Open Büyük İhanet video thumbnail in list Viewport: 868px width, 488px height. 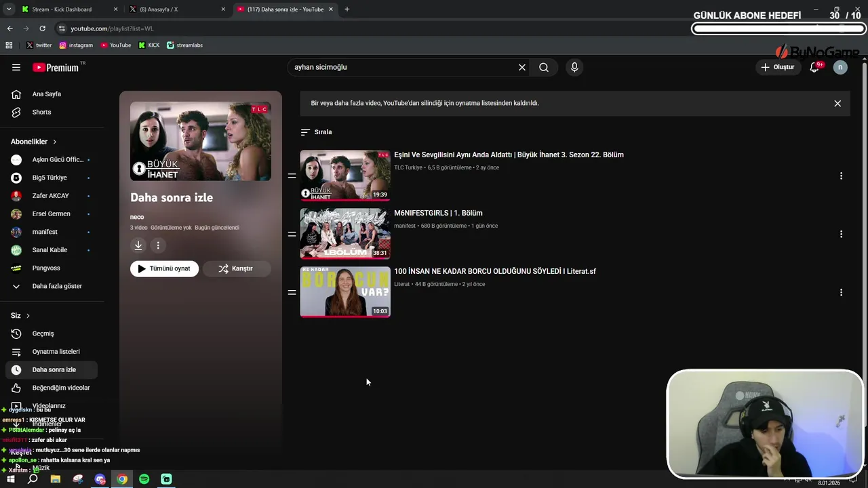coord(345,176)
